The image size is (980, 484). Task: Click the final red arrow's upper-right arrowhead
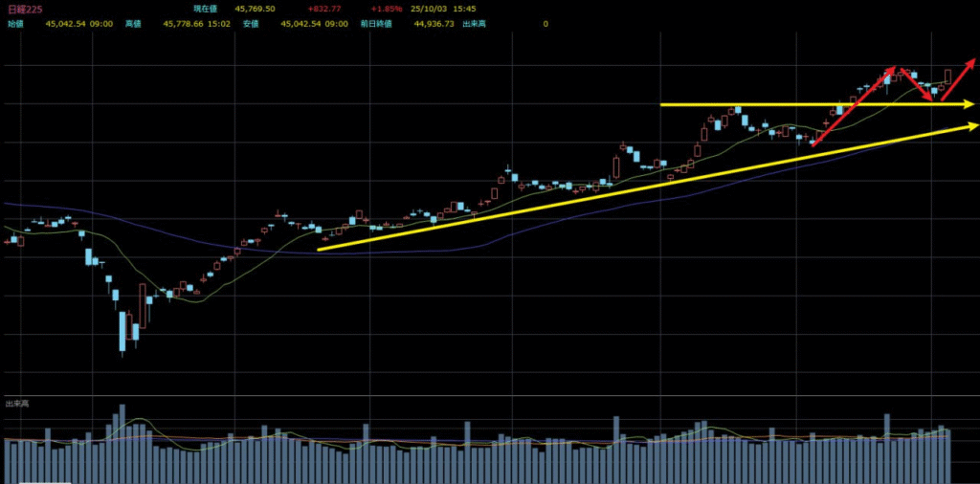[x=970, y=64]
